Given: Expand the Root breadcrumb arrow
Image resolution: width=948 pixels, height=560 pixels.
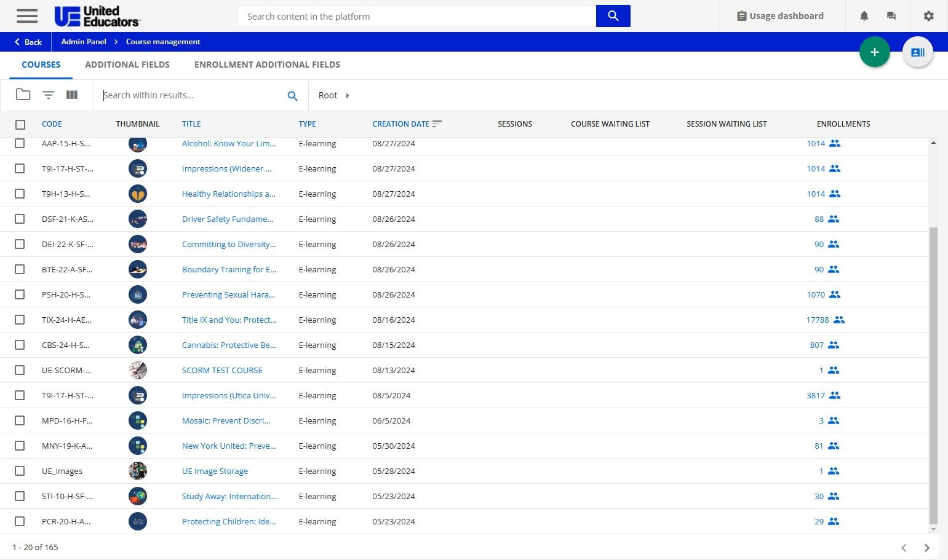Looking at the screenshot, I should (347, 95).
